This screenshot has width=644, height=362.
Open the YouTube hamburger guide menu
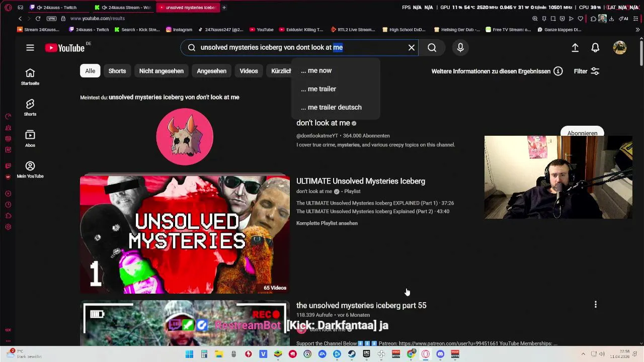coord(30,48)
